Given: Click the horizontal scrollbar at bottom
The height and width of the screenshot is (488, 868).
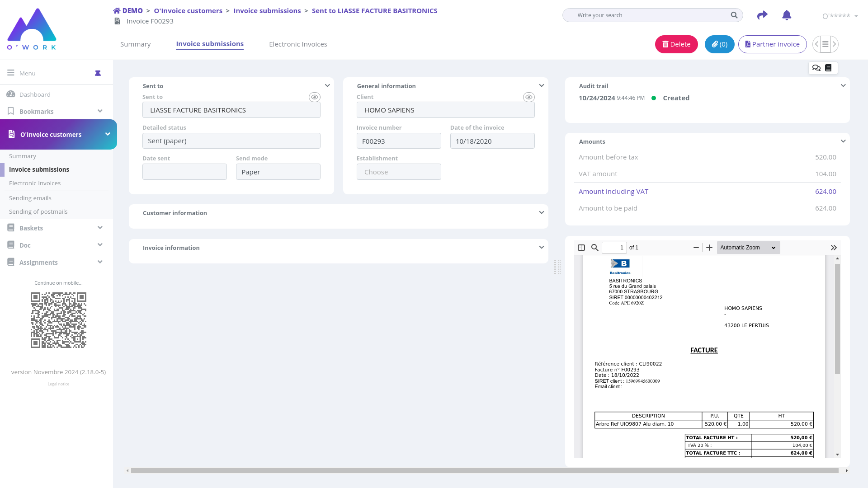Looking at the screenshot, I should pyautogui.click(x=484, y=471).
